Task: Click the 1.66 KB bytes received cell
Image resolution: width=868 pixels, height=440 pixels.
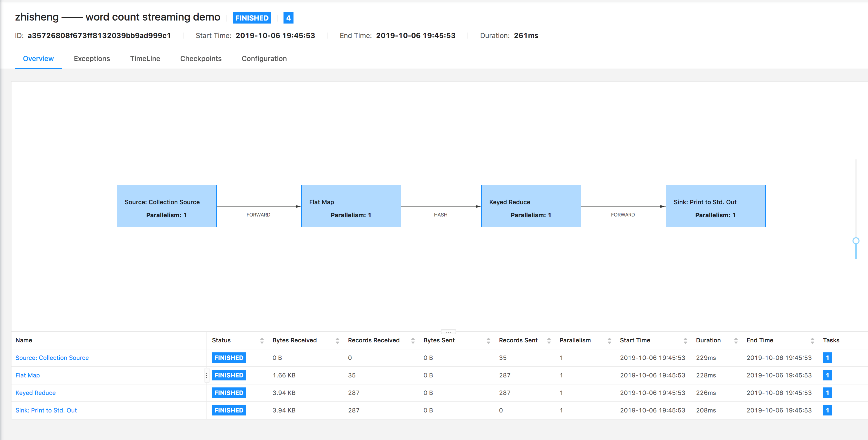Action: click(x=284, y=375)
